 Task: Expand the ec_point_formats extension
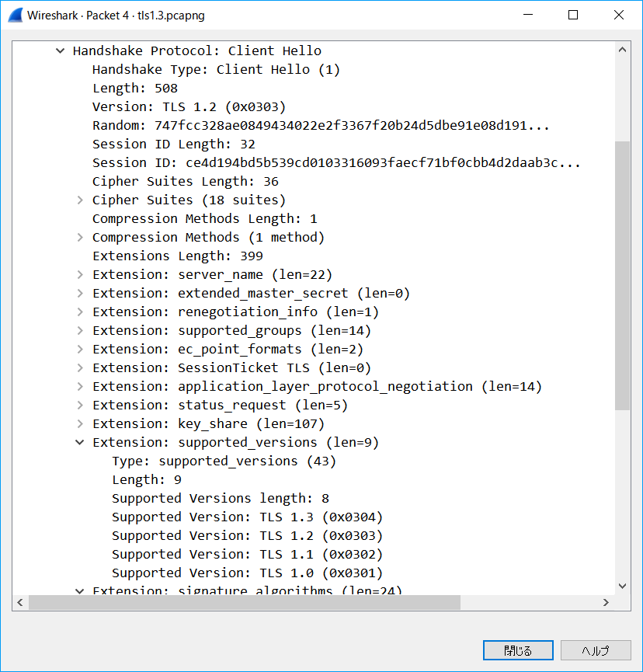point(80,350)
